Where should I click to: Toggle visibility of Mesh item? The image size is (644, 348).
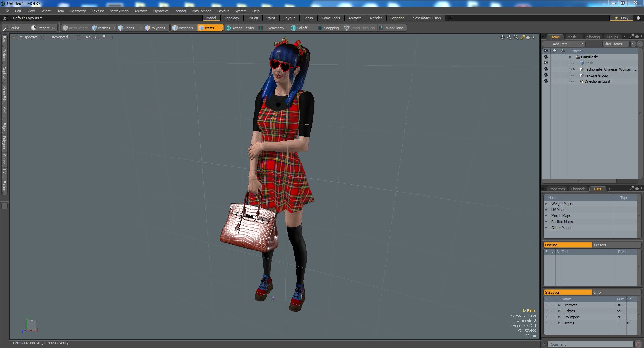click(546, 63)
